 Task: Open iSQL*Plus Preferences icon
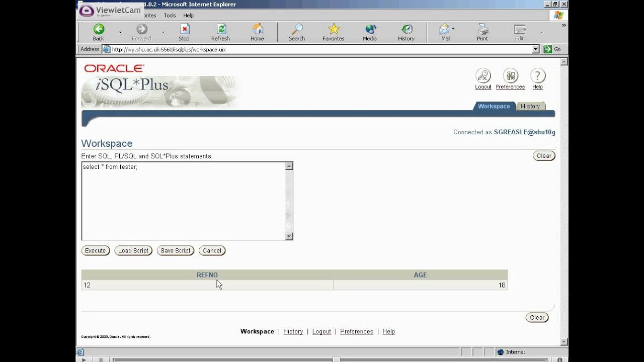pyautogui.click(x=511, y=76)
